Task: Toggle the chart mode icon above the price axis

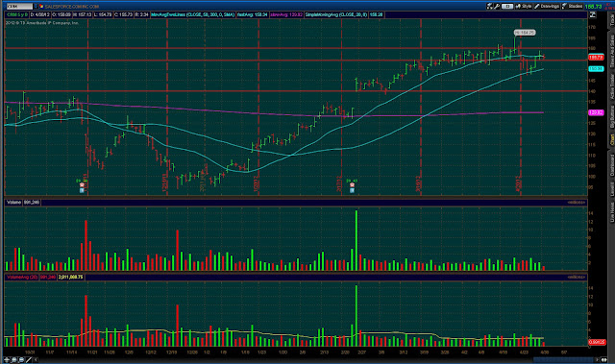Action: (592, 15)
